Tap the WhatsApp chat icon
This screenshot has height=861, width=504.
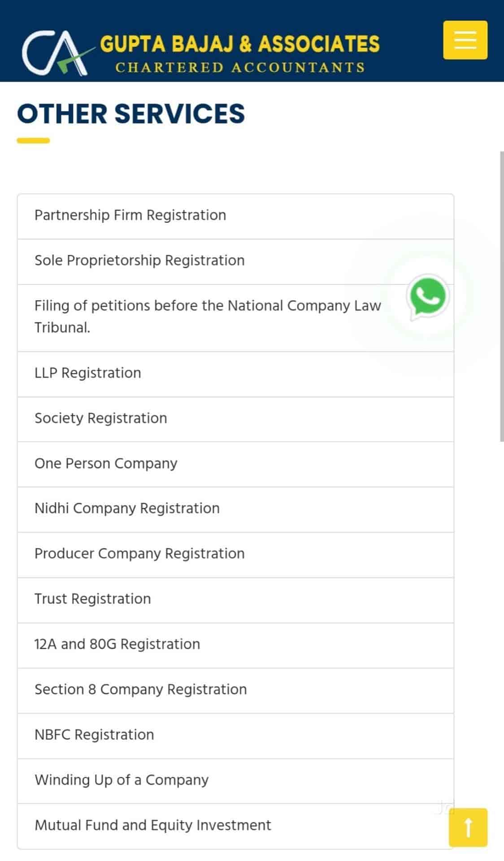click(x=427, y=297)
